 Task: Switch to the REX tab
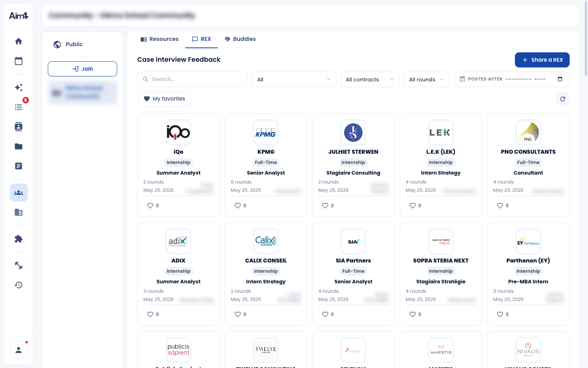tap(202, 39)
